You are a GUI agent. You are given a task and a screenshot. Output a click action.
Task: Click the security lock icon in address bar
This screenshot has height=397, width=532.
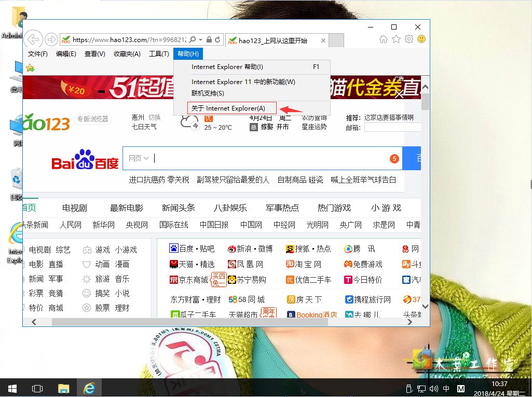point(209,39)
